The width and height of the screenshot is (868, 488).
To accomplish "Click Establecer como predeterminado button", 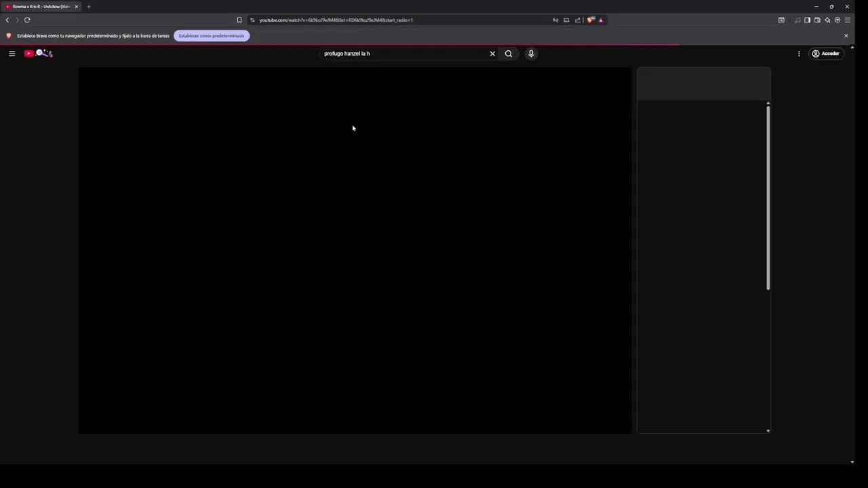I will click(212, 36).
